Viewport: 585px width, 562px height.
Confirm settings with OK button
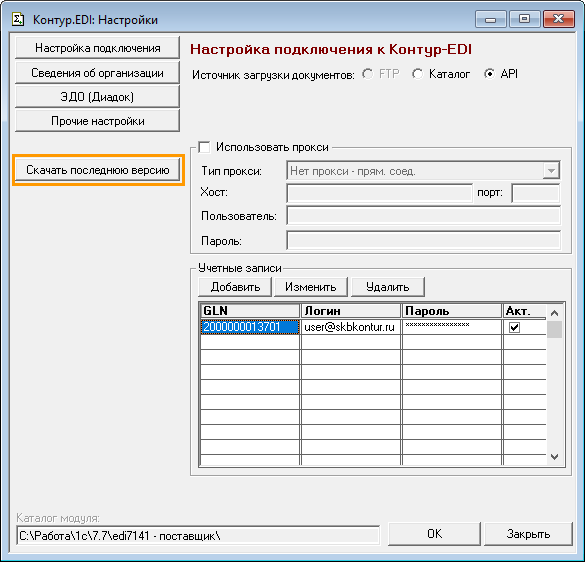click(434, 534)
